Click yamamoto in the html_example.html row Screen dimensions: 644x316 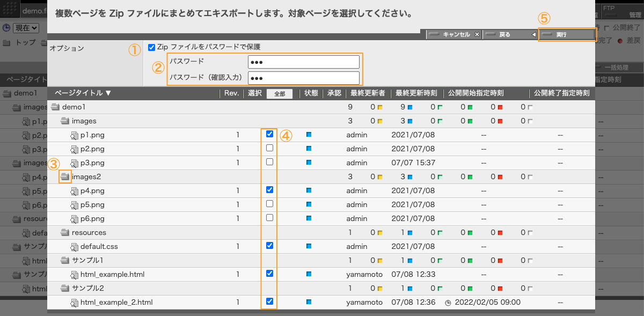point(364,275)
